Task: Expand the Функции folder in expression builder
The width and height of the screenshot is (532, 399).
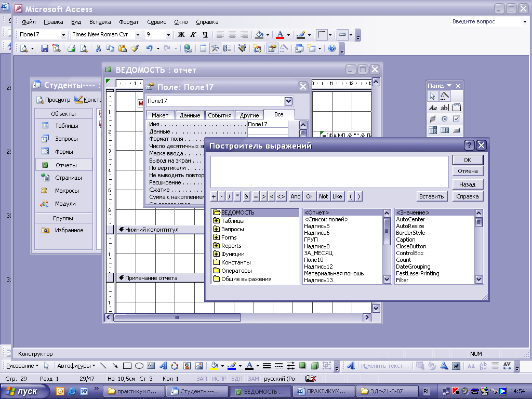Action: point(216,254)
